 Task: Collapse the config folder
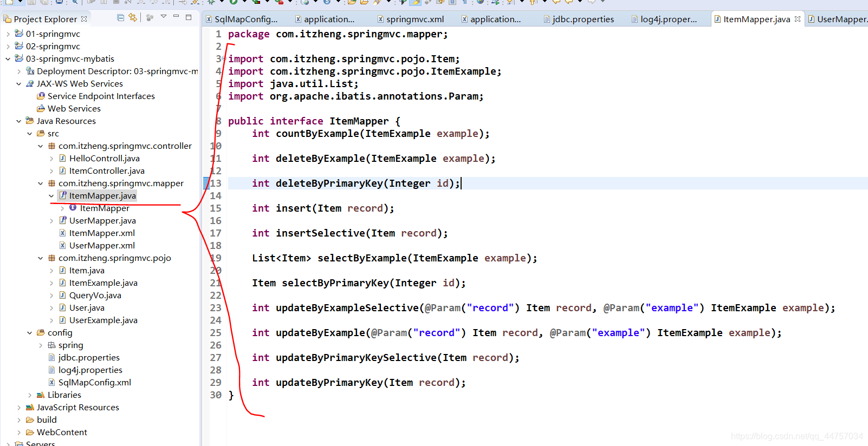click(x=30, y=332)
